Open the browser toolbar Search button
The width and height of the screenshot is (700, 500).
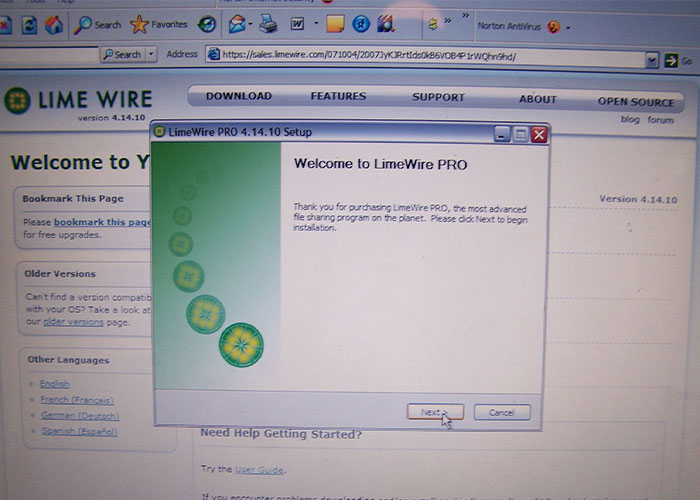click(98, 24)
